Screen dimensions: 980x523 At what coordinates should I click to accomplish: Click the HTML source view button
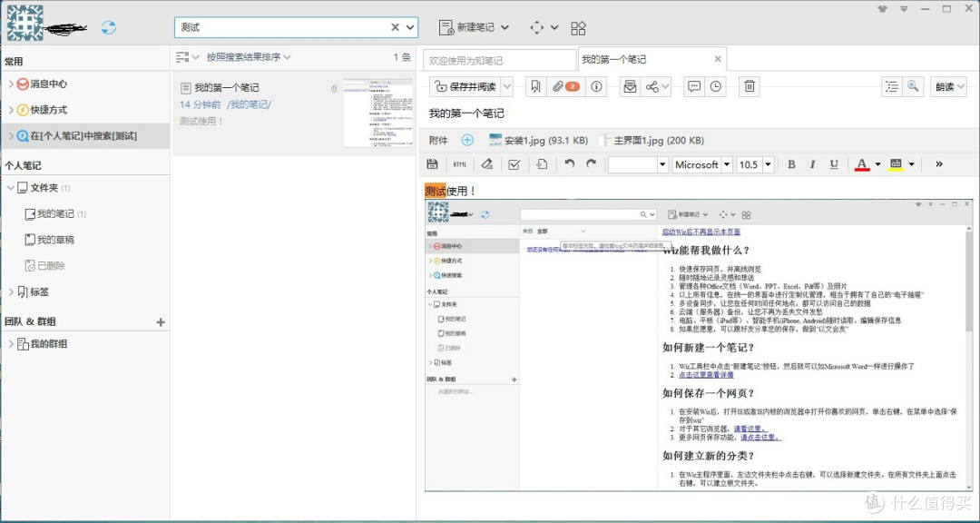pyautogui.click(x=459, y=164)
